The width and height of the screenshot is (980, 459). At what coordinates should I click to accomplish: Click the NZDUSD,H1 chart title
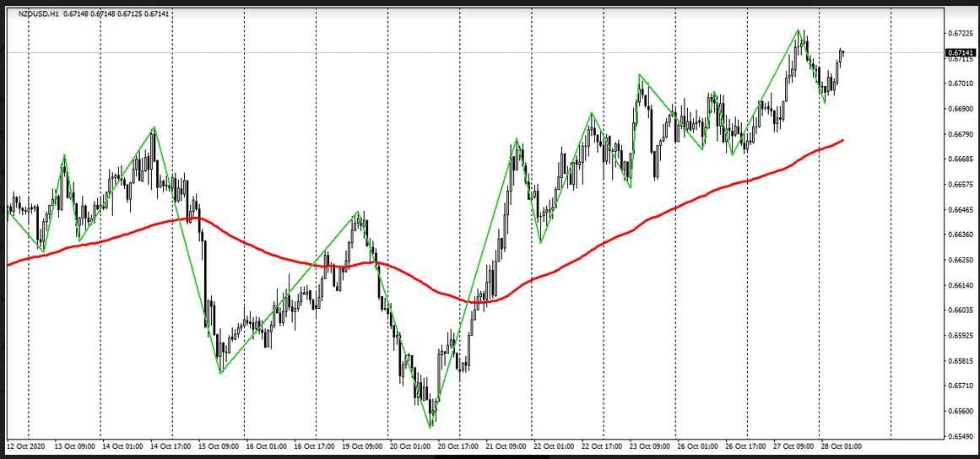coord(41,13)
